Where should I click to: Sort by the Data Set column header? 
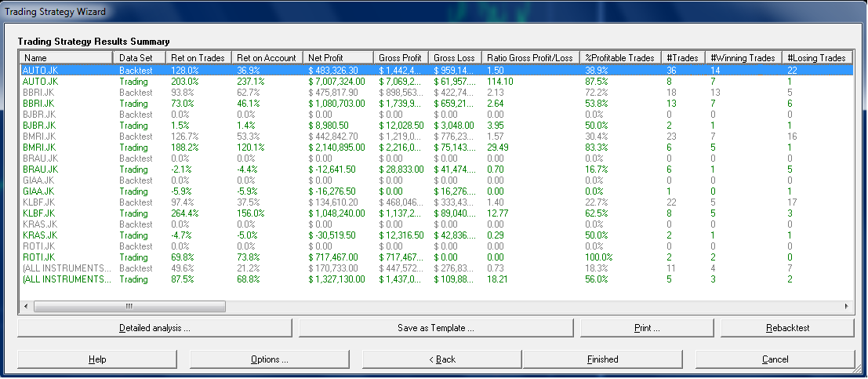click(x=140, y=57)
